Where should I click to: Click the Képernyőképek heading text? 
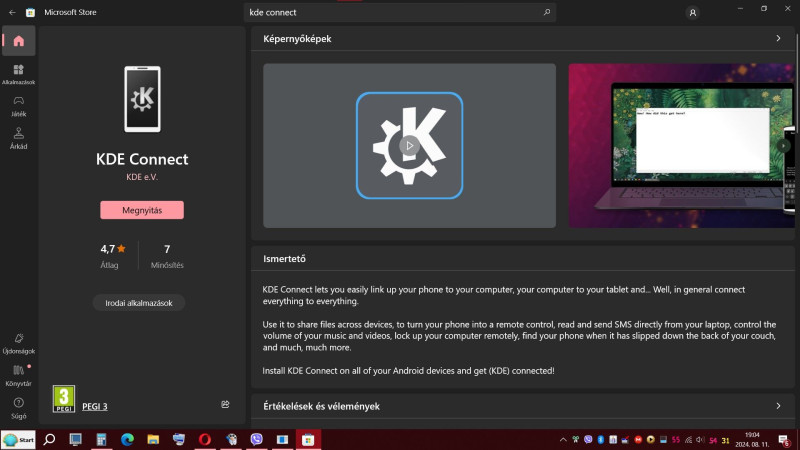tap(297, 39)
